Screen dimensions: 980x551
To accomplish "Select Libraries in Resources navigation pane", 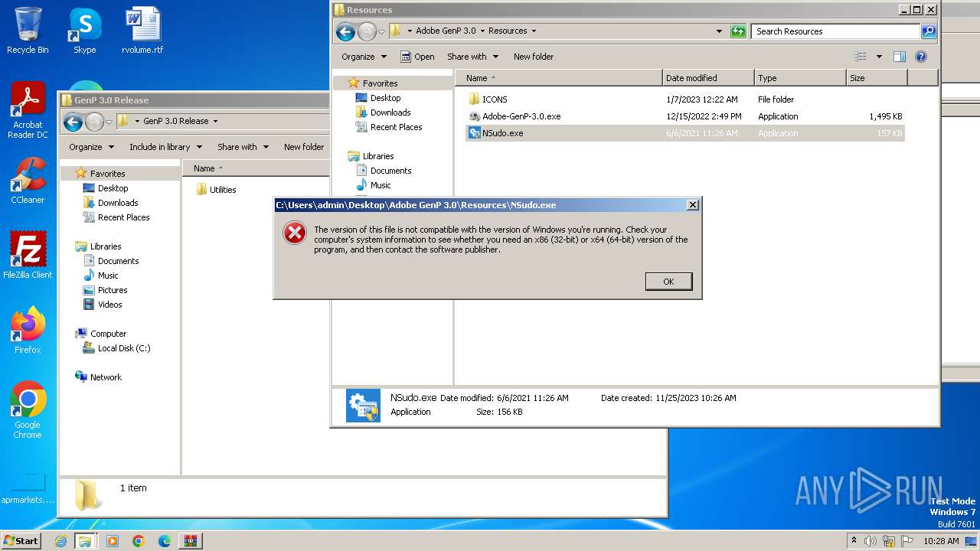I will (378, 156).
